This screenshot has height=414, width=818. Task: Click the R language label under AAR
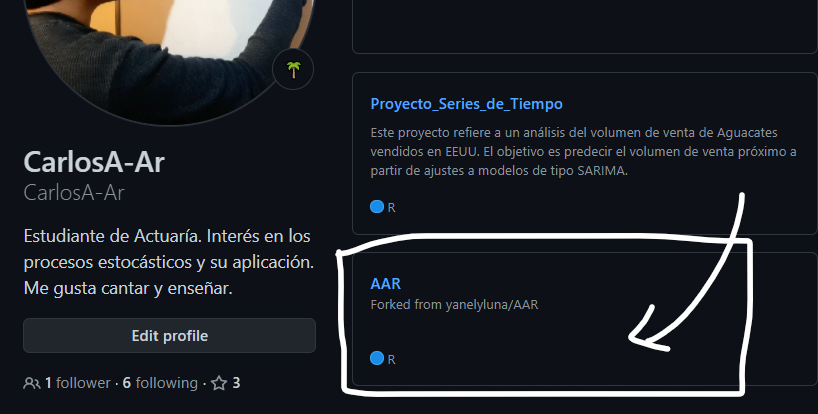(x=391, y=359)
